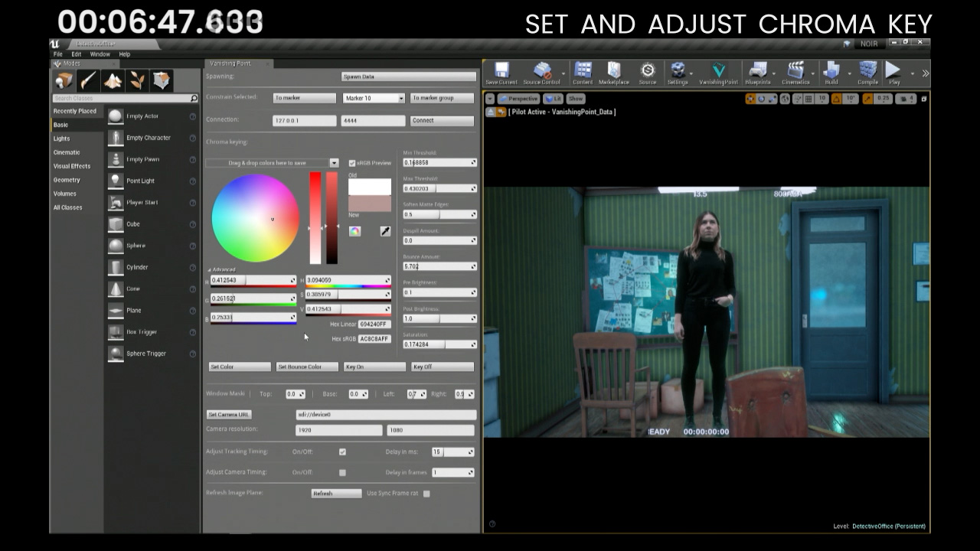Open the Marketplace toolbar icon
The image size is (980, 551).
tap(613, 72)
